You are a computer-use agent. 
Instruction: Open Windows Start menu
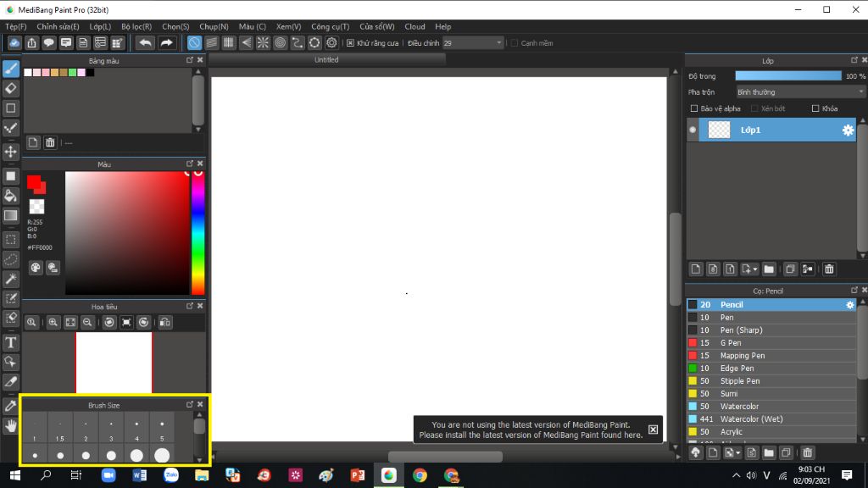click(x=15, y=475)
